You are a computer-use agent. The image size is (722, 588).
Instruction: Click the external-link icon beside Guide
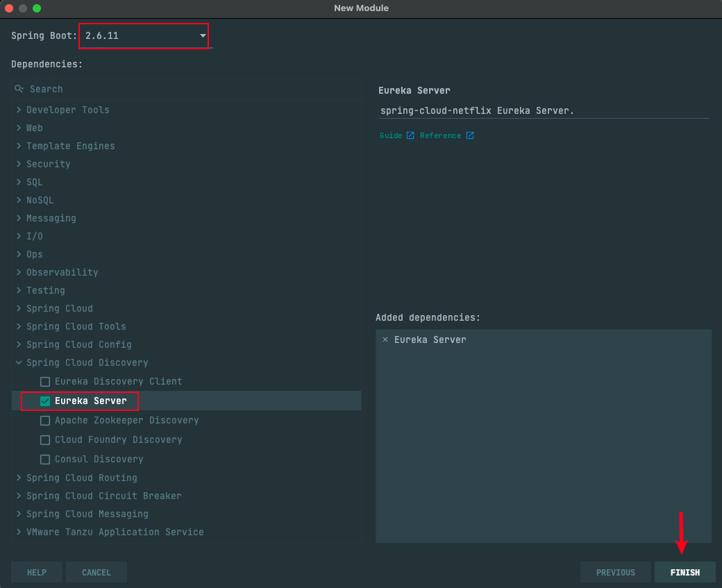[410, 135]
